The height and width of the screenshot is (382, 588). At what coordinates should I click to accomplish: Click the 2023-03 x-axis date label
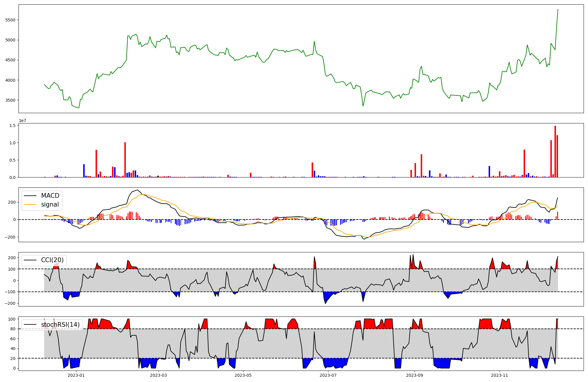(158, 375)
